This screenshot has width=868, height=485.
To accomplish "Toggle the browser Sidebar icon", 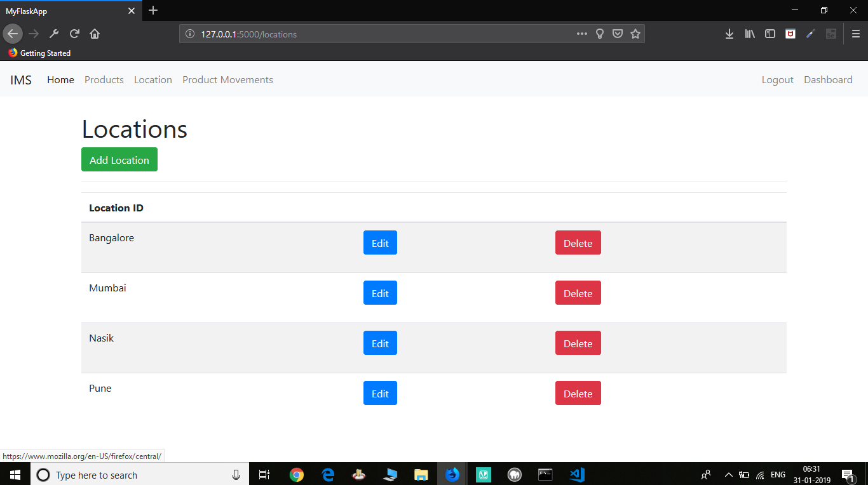I will [770, 34].
